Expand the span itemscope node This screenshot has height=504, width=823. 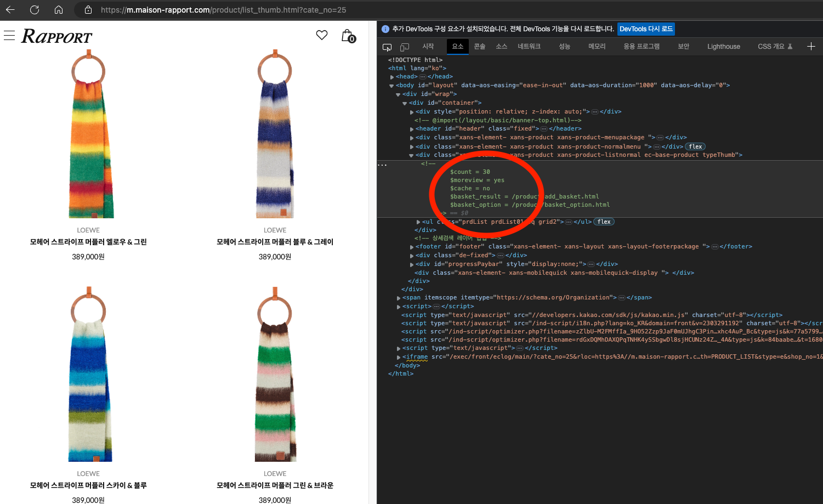point(399,298)
